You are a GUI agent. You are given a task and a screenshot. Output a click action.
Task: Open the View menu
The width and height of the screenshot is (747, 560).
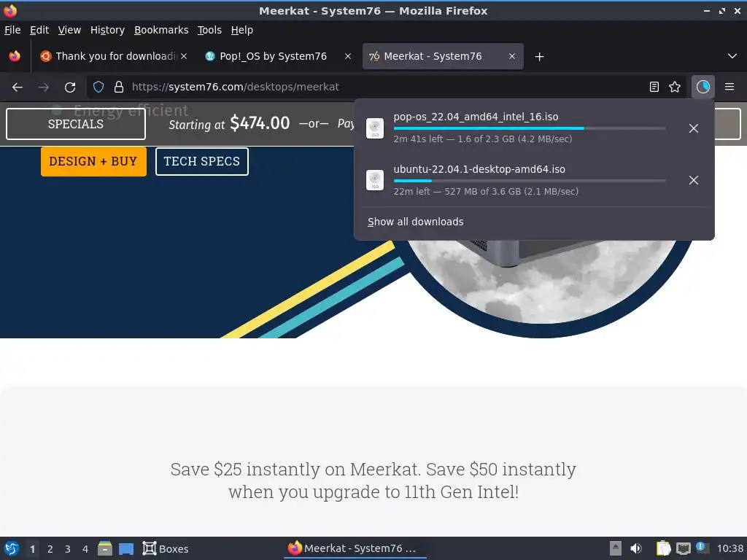pyautogui.click(x=69, y=30)
